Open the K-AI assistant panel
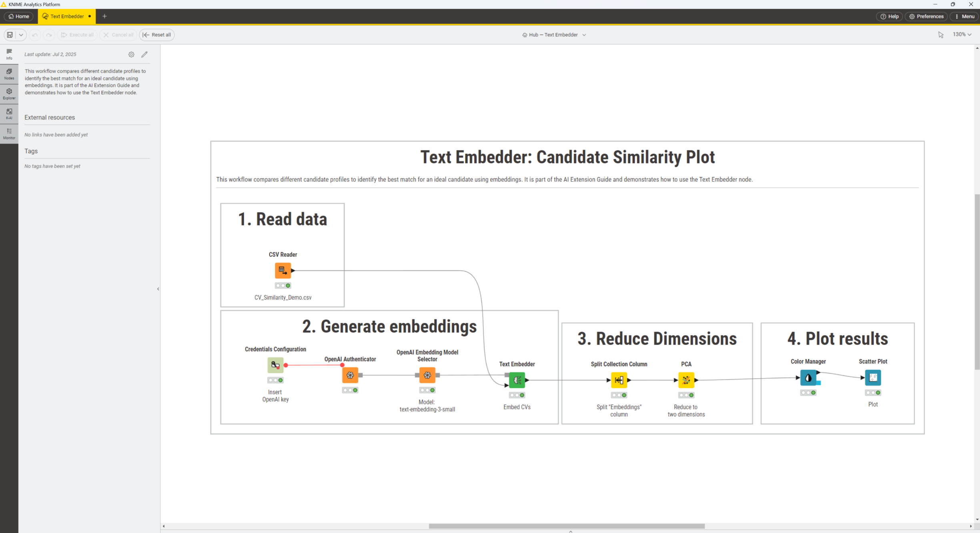Viewport: 980px width, 533px height. [x=9, y=114]
